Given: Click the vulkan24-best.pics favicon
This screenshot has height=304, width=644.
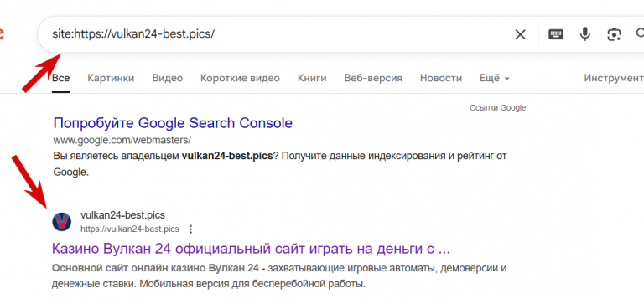Looking at the screenshot, I should [x=61, y=222].
